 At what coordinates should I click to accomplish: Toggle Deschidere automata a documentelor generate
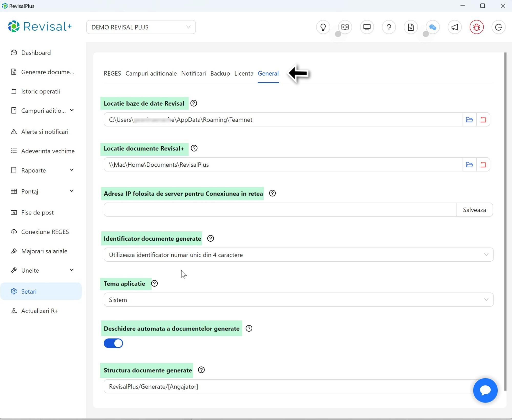click(113, 343)
